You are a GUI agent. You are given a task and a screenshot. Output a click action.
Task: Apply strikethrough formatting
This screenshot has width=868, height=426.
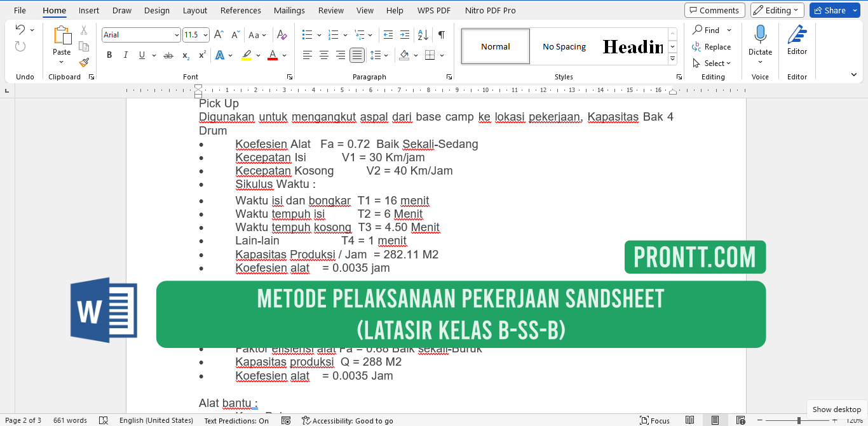pos(168,55)
